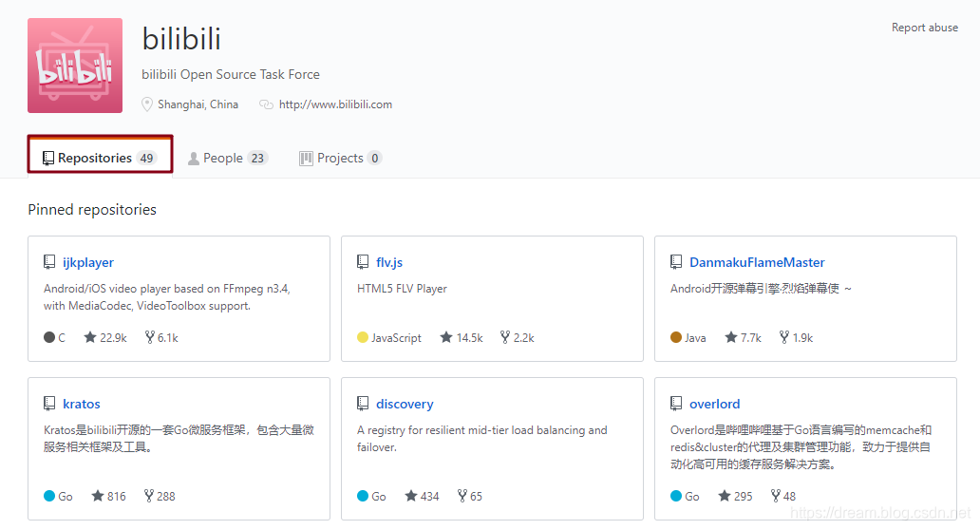This screenshot has height=530, width=980.
Task: Click the Repositories book icon in tab
Action: click(48, 158)
